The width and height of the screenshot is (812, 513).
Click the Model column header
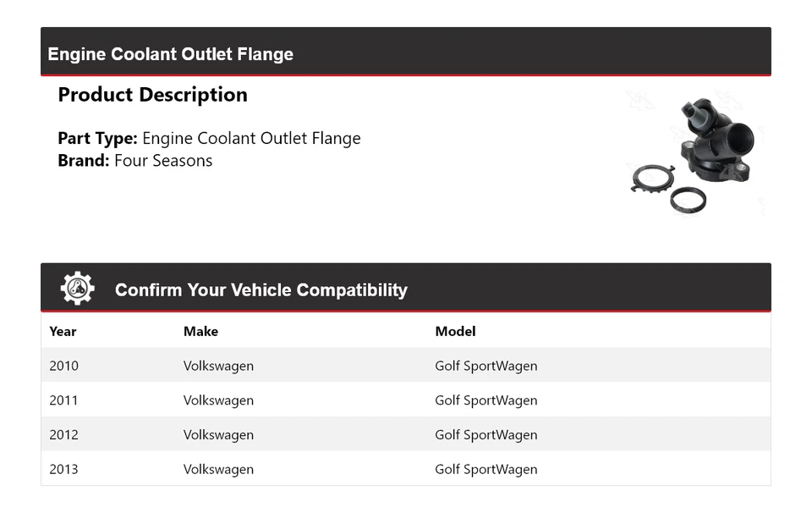tap(455, 331)
